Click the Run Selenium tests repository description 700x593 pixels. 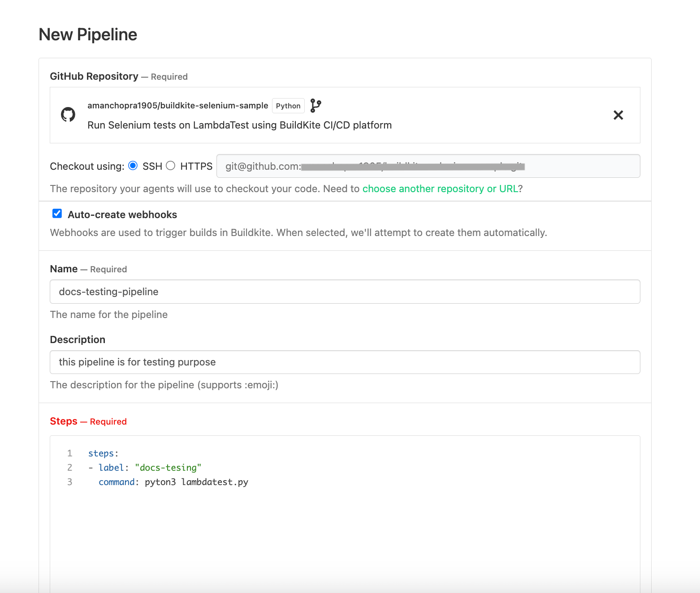point(239,125)
